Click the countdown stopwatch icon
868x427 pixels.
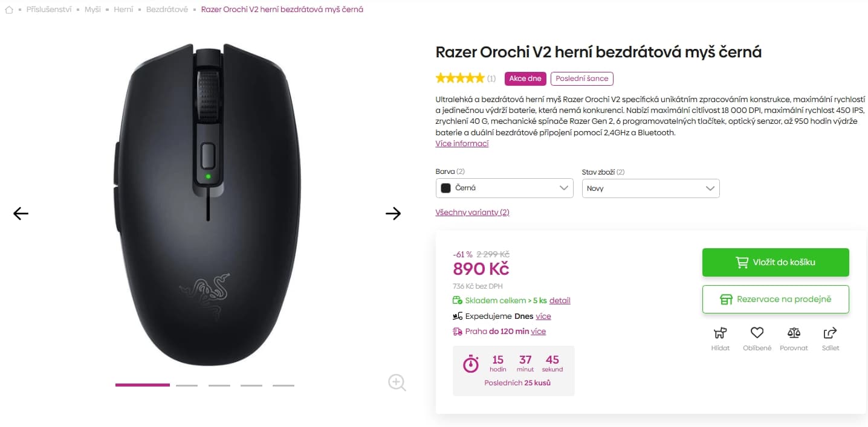click(x=470, y=364)
